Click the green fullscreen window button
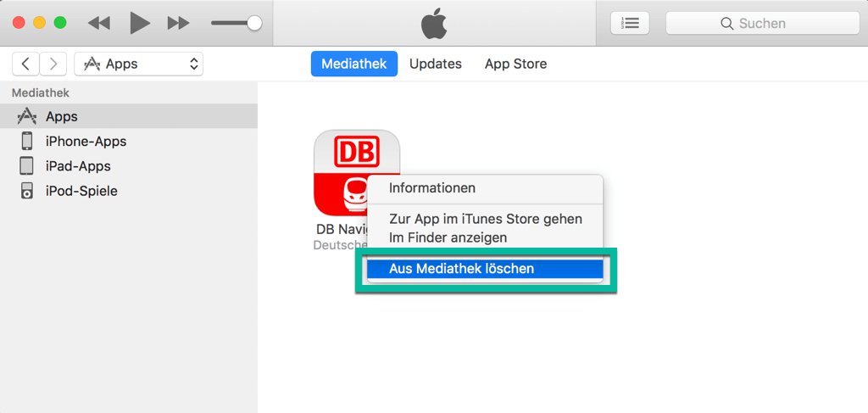This screenshot has height=413, width=868. pyautogui.click(x=60, y=23)
